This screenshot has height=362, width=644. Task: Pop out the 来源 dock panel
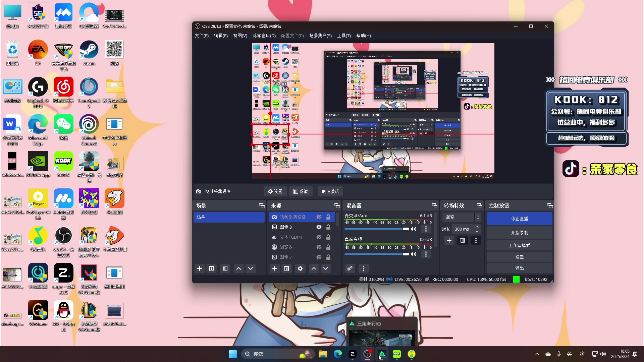click(337, 205)
